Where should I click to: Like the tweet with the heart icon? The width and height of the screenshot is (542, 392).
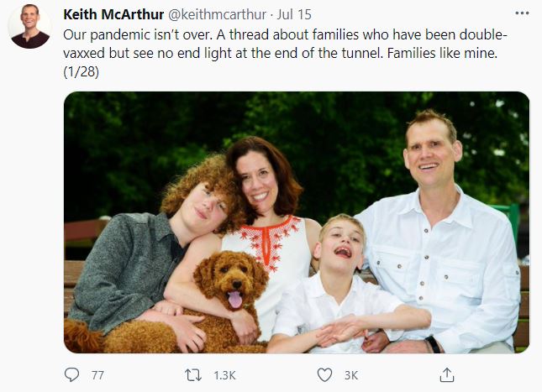324,374
